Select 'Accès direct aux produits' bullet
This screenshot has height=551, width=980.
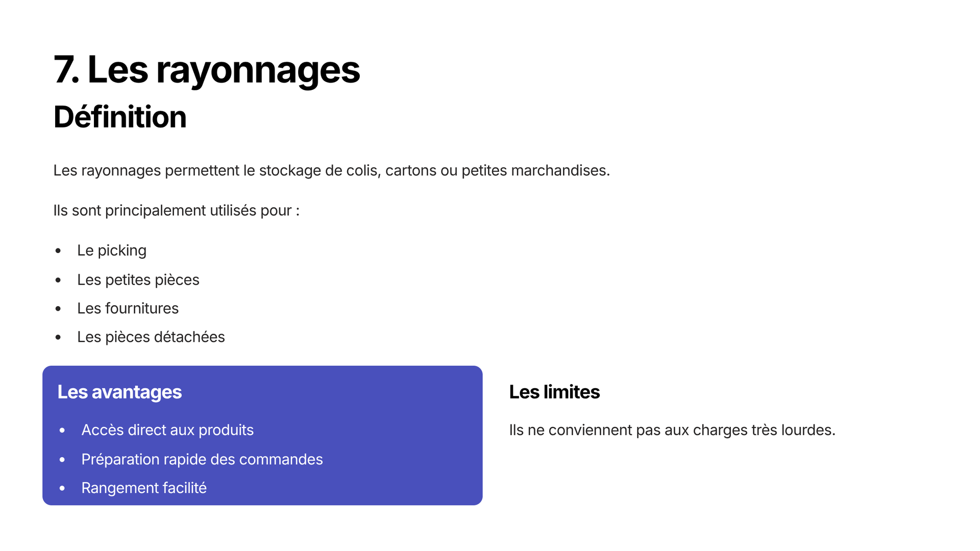pyautogui.click(x=167, y=430)
